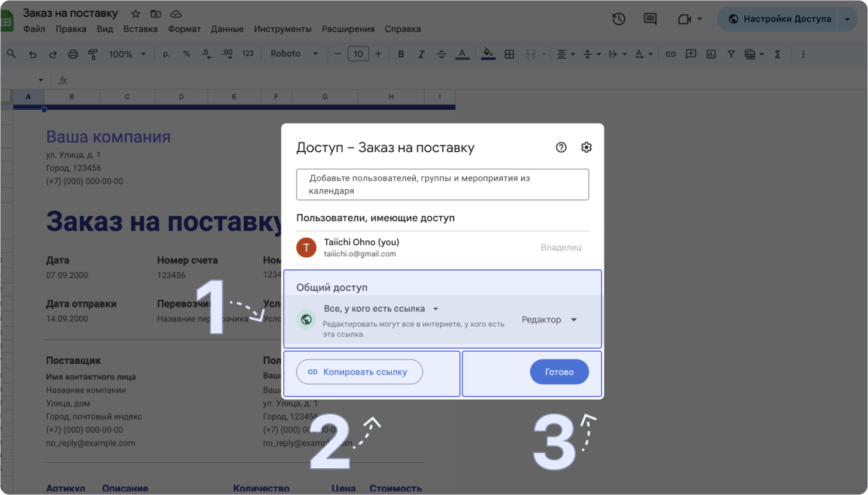868x495 pixels.
Task: Open version history clock icon
Action: pos(619,19)
